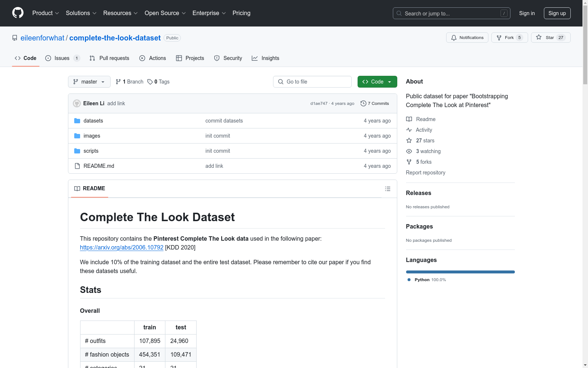Click the '109,471' fashion objects cell
The image size is (588, 368).
pyautogui.click(x=181, y=355)
